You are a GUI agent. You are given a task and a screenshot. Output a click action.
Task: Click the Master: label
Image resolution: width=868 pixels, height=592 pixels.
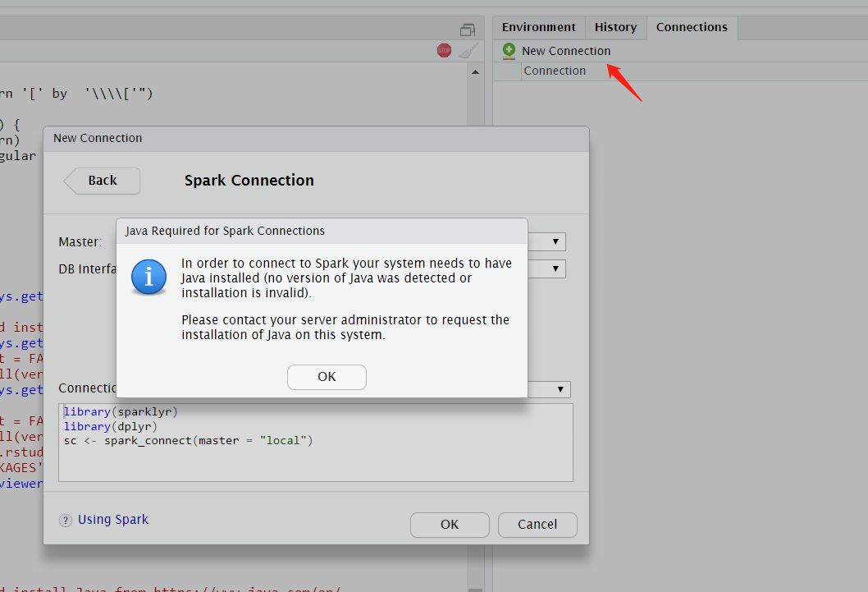pos(80,242)
